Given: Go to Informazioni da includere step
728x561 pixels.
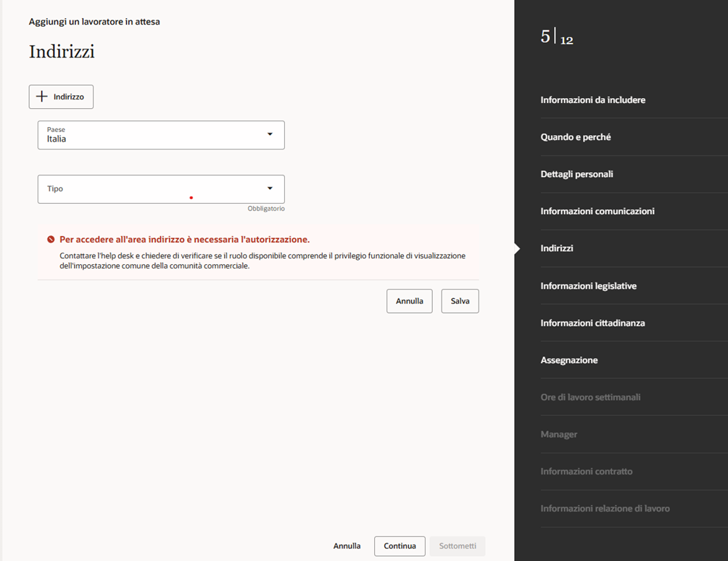Looking at the screenshot, I should coord(593,100).
